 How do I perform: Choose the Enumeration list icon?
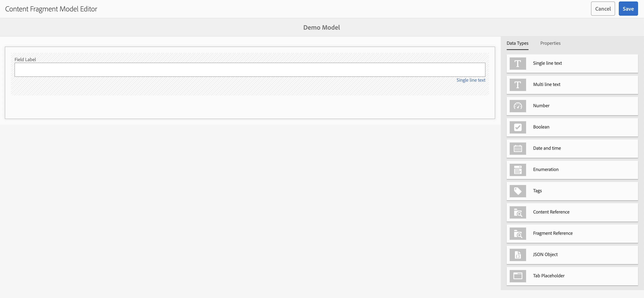(518, 170)
